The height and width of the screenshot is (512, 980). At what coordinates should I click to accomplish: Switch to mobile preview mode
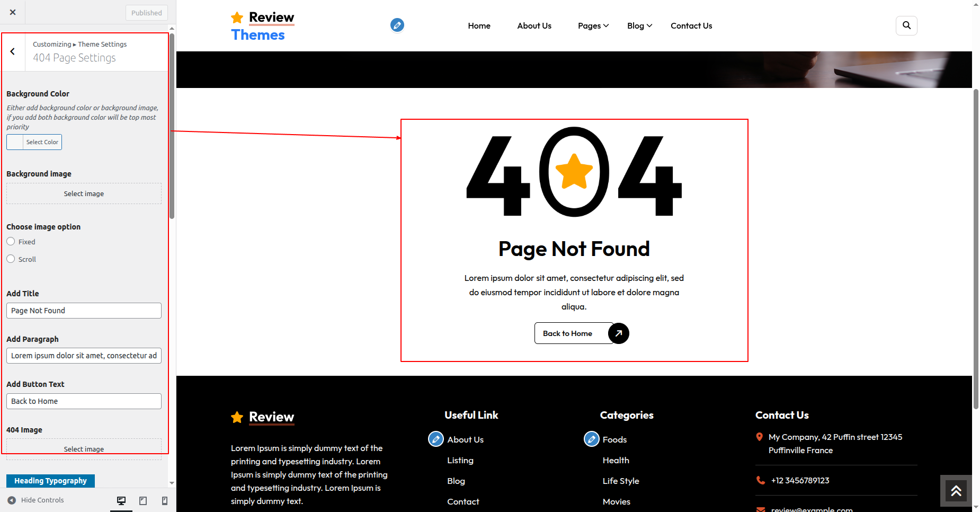pos(165,500)
